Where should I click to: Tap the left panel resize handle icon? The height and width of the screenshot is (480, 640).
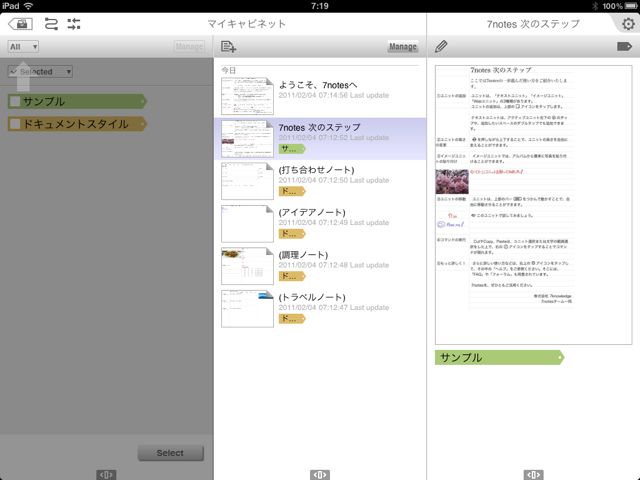tap(106, 475)
